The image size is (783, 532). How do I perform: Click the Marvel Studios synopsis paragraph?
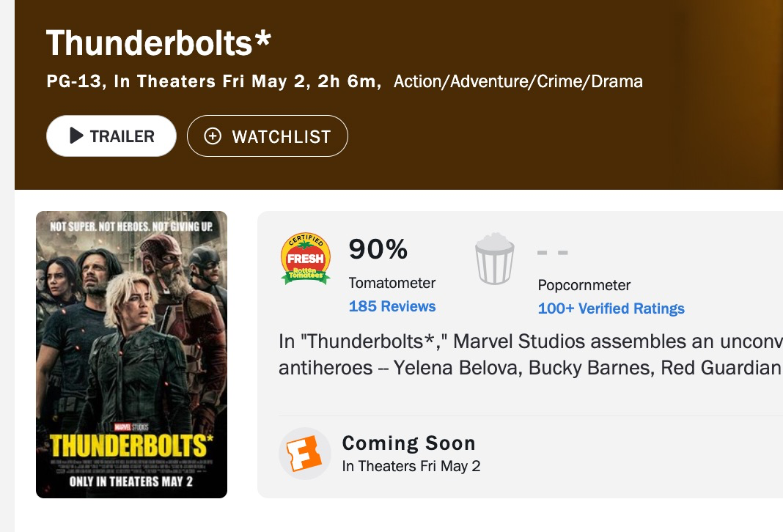pyautogui.click(x=530, y=355)
